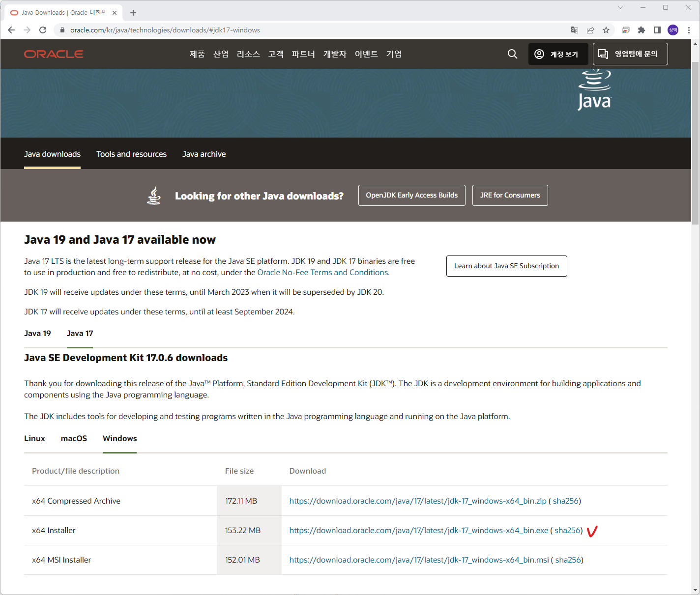Open a new browser tab

coord(133,13)
